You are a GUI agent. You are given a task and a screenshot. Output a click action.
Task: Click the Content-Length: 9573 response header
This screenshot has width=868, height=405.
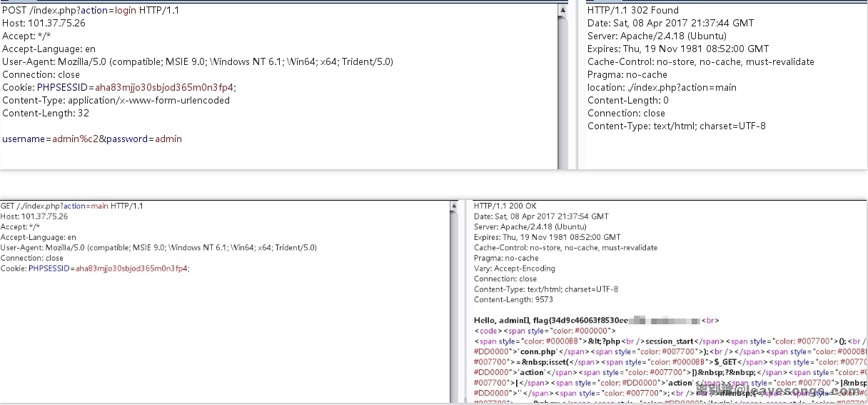click(x=513, y=299)
